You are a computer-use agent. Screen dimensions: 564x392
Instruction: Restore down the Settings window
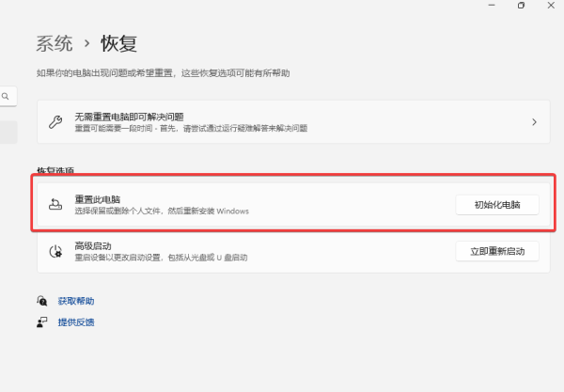coord(521,6)
